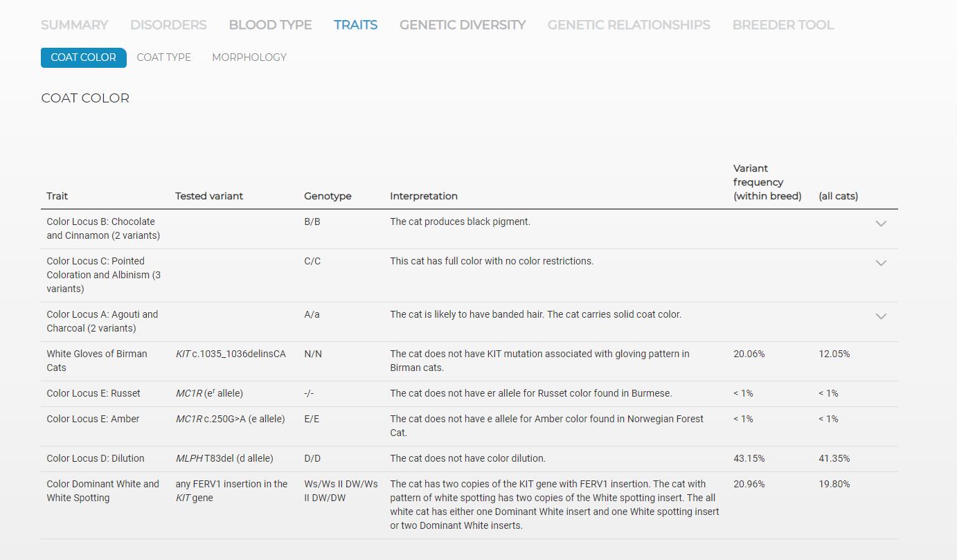Click the Amber color Norwegian Forest Cat interpretation
Screen dimensions: 957x560
547,426
